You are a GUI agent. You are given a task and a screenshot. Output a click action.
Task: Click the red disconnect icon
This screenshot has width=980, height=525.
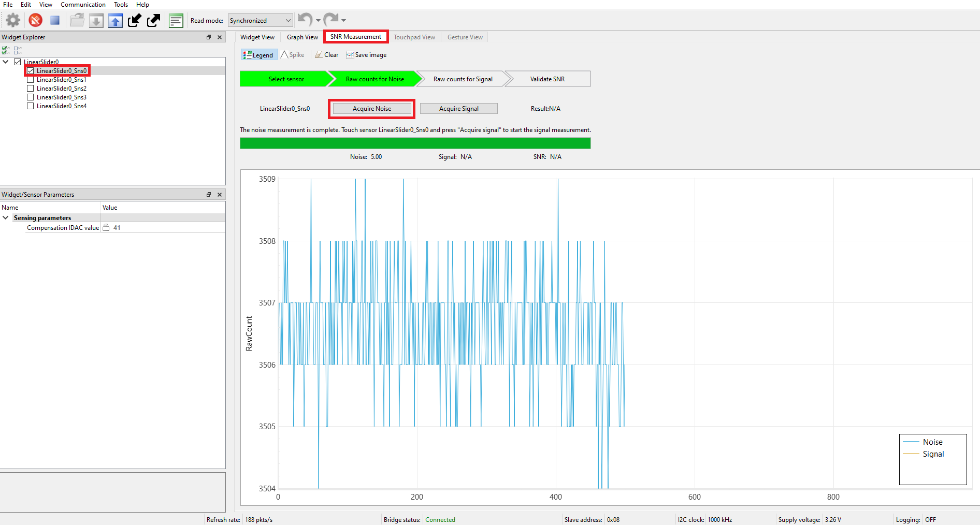(x=35, y=21)
